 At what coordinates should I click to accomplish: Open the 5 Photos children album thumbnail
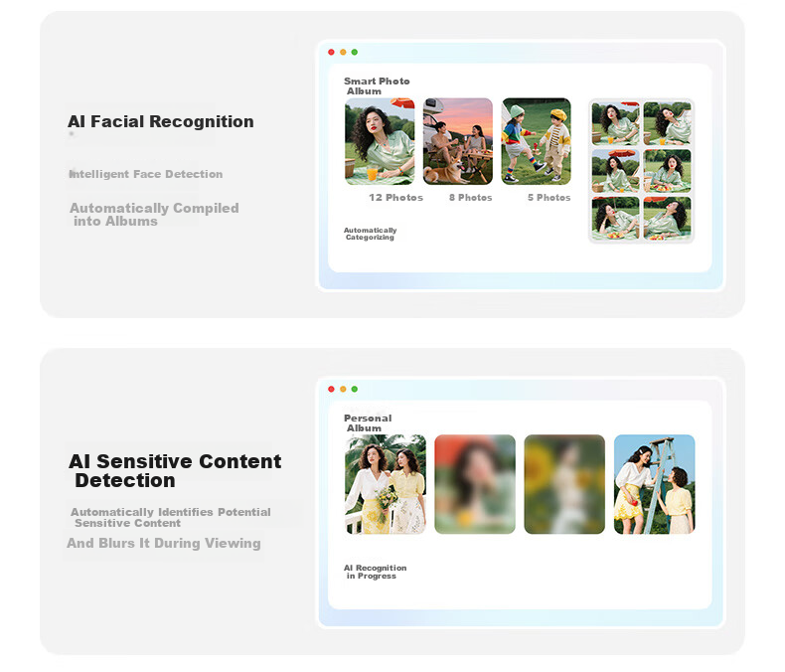[x=537, y=141]
